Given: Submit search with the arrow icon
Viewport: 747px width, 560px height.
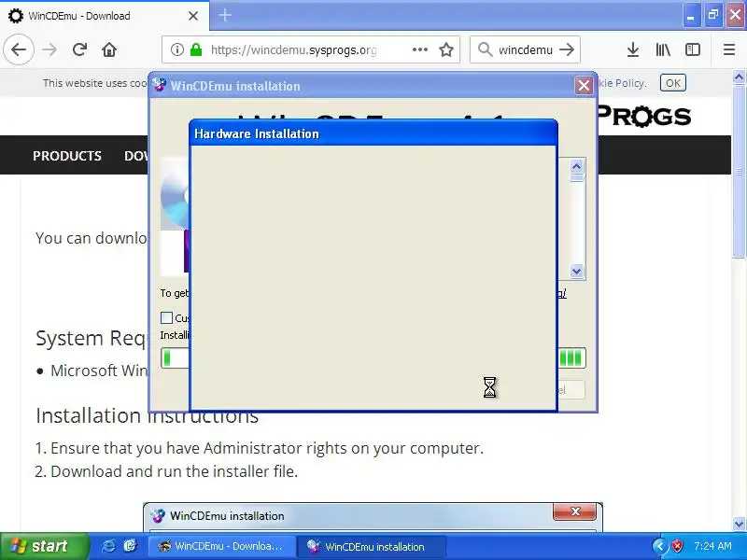Looking at the screenshot, I should click(567, 49).
